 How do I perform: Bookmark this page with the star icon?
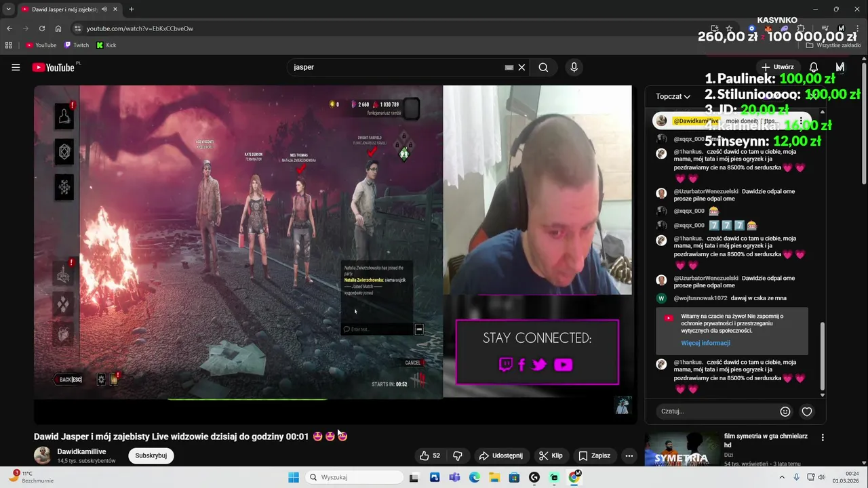point(730,28)
